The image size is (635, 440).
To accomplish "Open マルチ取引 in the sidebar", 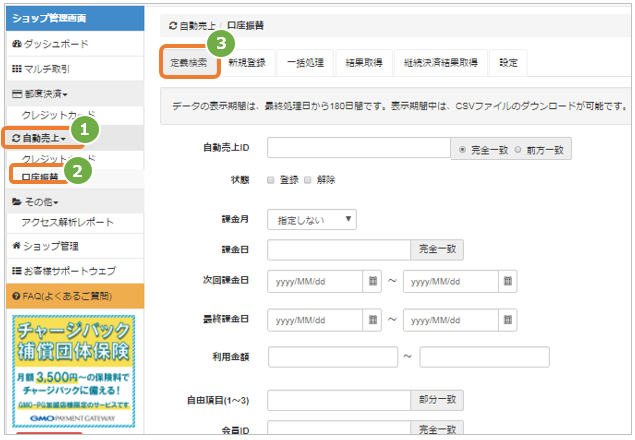I will point(75,69).
